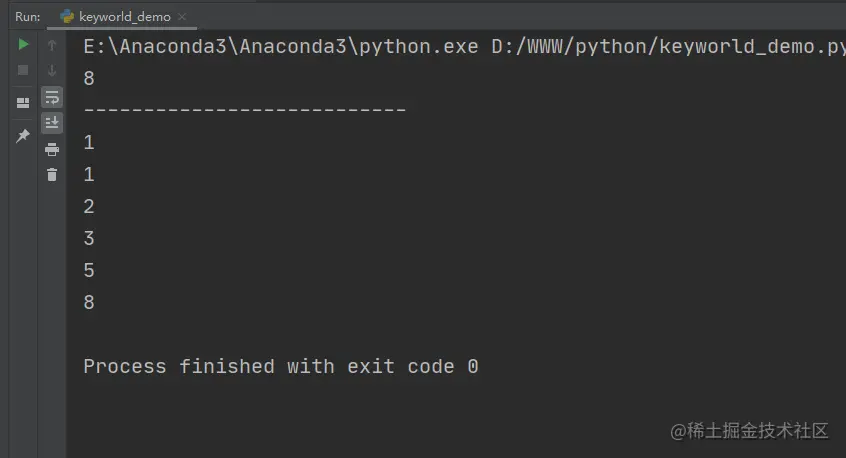Click the Stop process square icon
The width and height of the screenshot is (846, 458).
click(x=23, y=70)
